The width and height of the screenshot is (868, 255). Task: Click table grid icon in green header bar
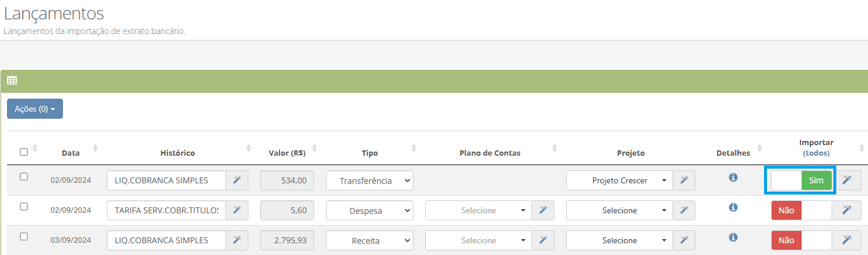[x=12, y=81]
